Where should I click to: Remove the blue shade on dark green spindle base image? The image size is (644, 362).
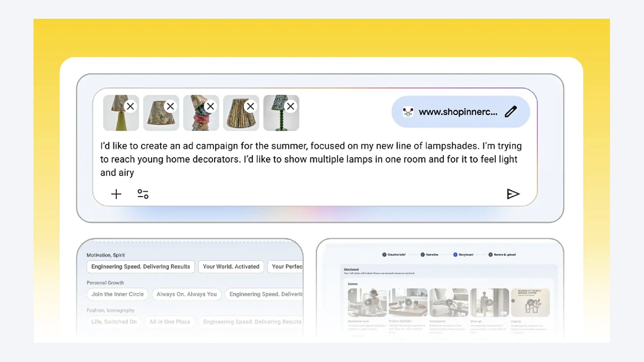(x=291, y=106)
